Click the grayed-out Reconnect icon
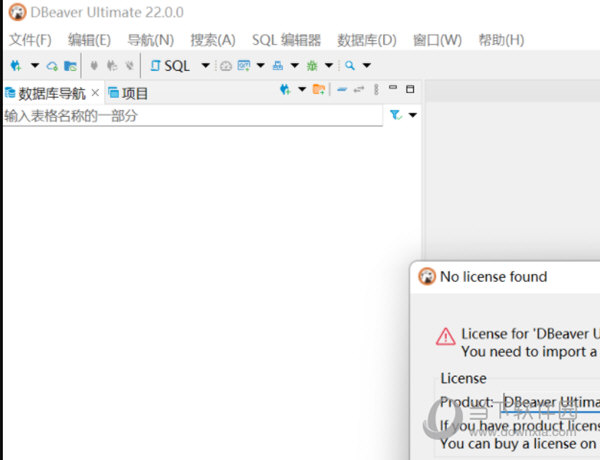600x460 pixels. click(x=112, y=66)
